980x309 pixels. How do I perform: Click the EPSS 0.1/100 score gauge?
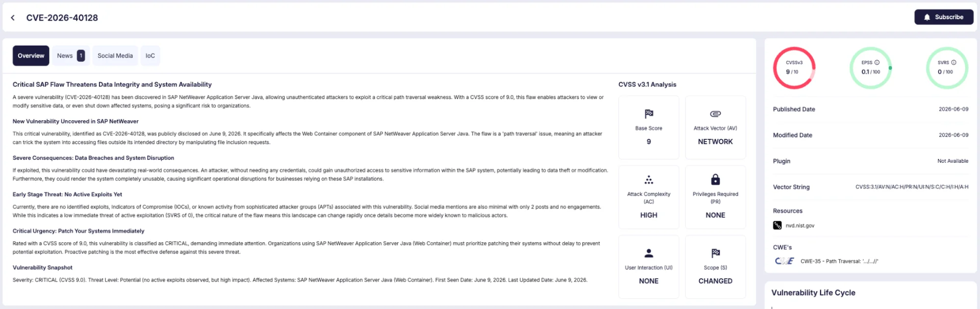(x=871, y=68)
